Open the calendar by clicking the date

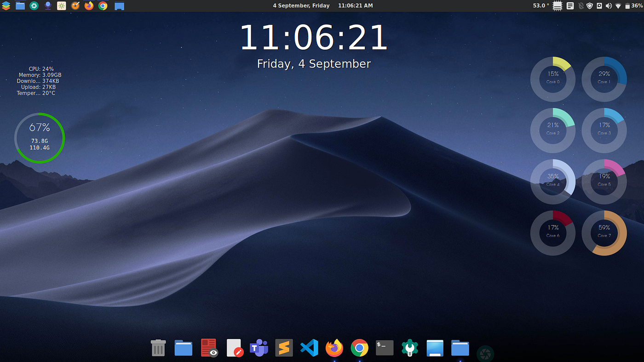[301, 6]
